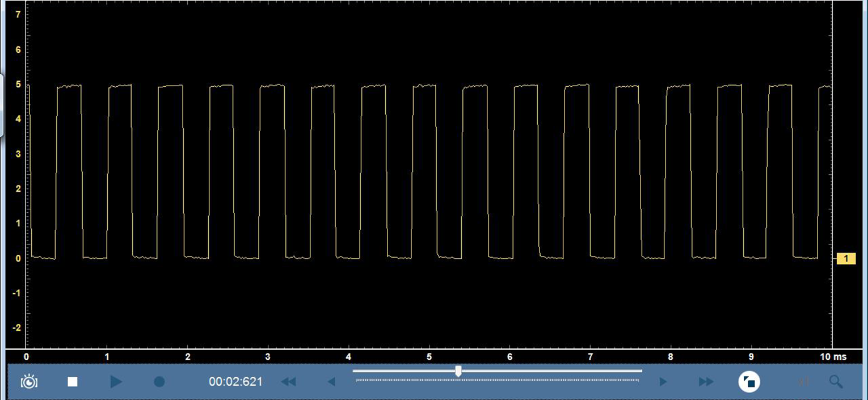The height and width of the screenshot is (400, 868).
Task: Stop the waveform capture
Action: (x=73, y=382)
